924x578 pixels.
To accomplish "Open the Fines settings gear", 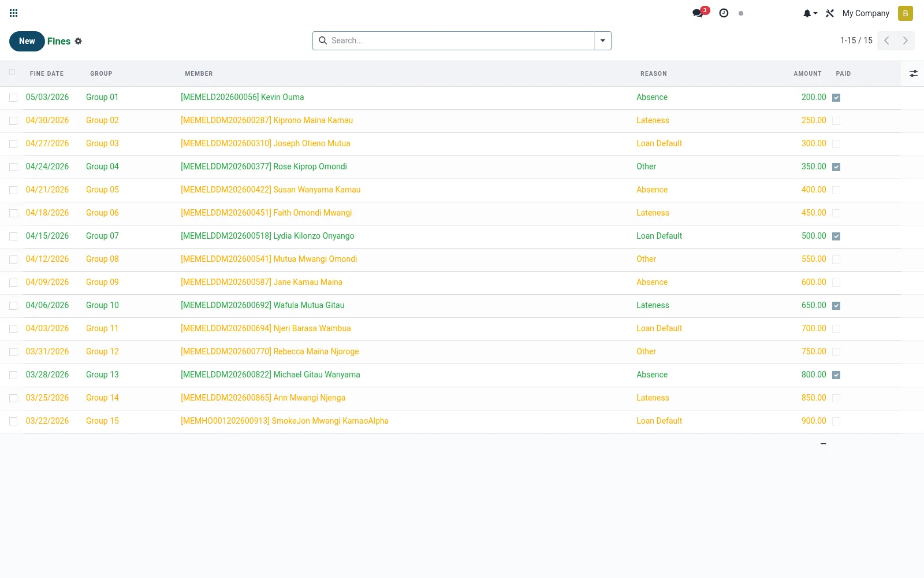I will 79,41.
